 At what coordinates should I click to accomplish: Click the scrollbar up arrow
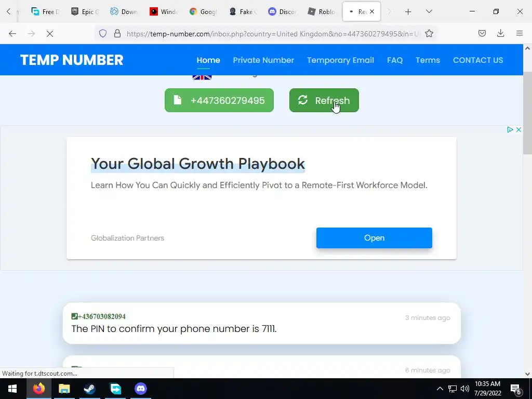click(x=527, y=48)
